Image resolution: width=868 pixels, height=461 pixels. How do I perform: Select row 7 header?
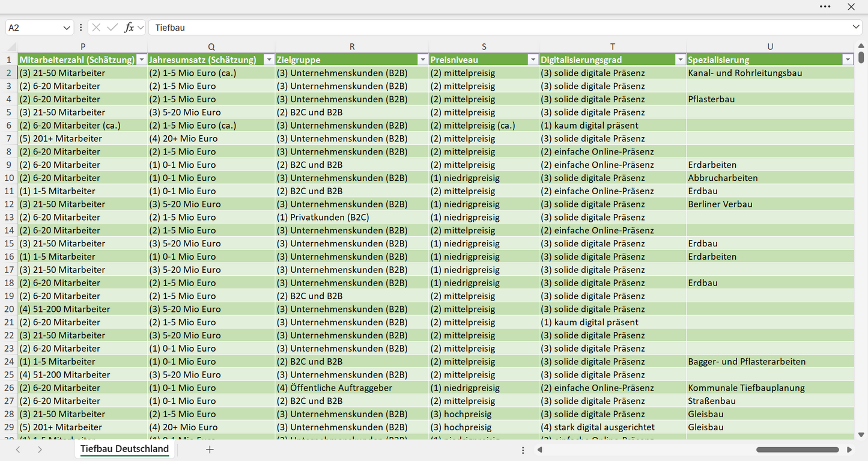[9, 138]
